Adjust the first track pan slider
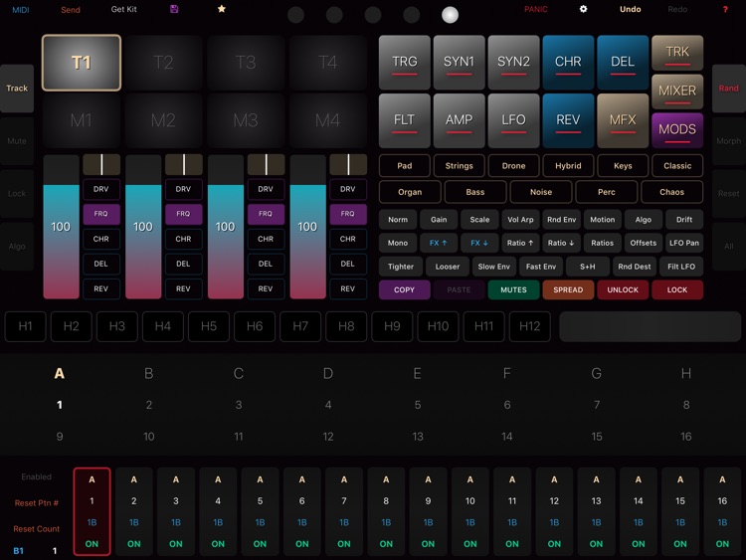 coord(101,165)
